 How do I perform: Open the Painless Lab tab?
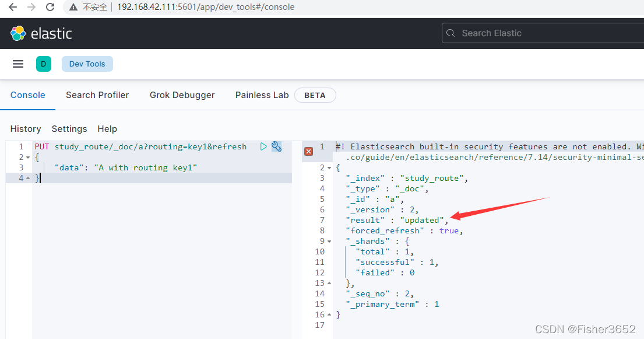click(x=262, y=95)
